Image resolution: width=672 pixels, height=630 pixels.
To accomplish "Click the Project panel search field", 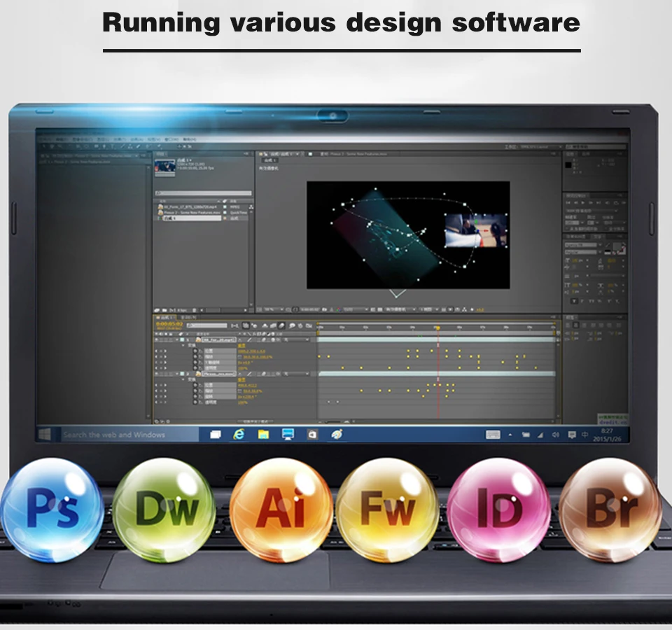I will coord(204,193).
